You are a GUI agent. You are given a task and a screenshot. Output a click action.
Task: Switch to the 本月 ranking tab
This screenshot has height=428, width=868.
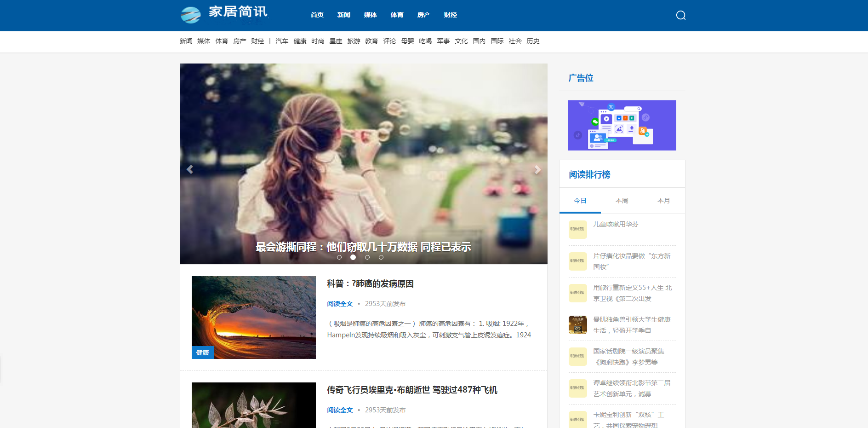tap(664, 201)
